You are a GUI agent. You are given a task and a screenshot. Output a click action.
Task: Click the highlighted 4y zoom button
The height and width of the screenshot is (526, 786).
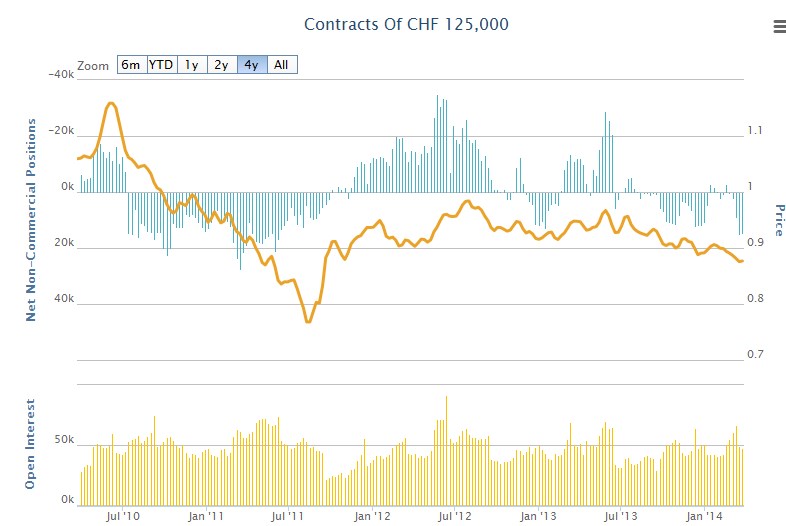click(251, 65)
